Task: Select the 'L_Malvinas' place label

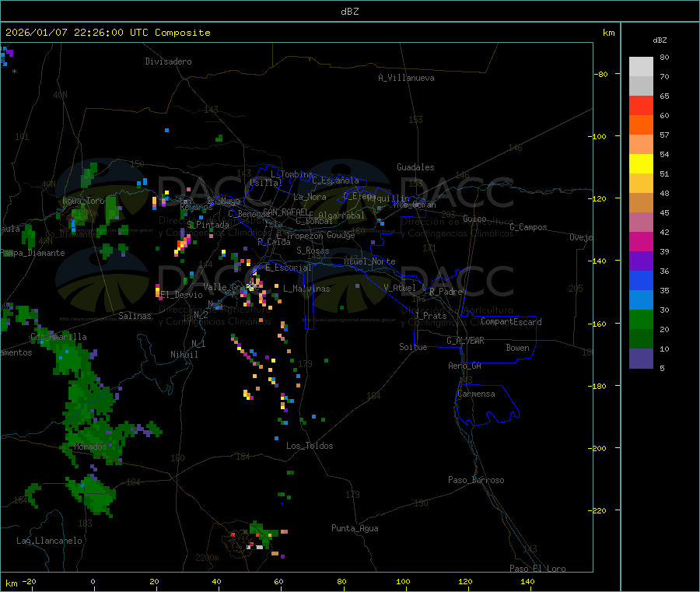Action: coord(306,289)
